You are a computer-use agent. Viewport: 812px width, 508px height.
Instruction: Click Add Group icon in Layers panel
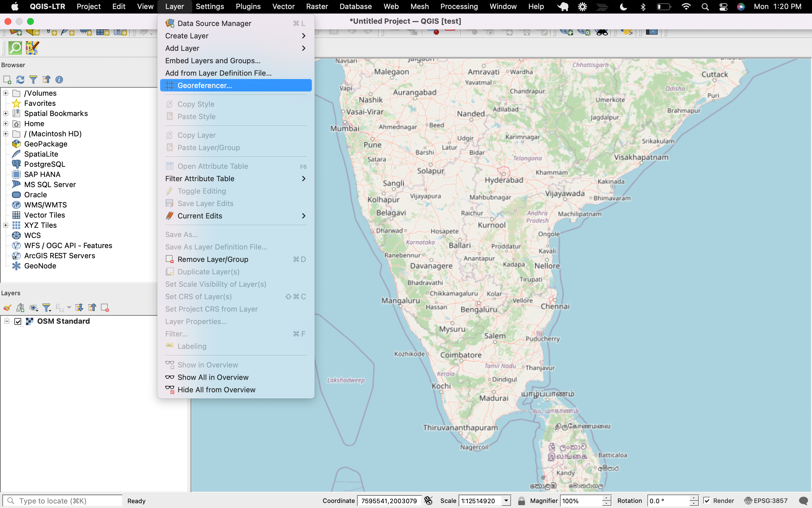tap(20, 307)
